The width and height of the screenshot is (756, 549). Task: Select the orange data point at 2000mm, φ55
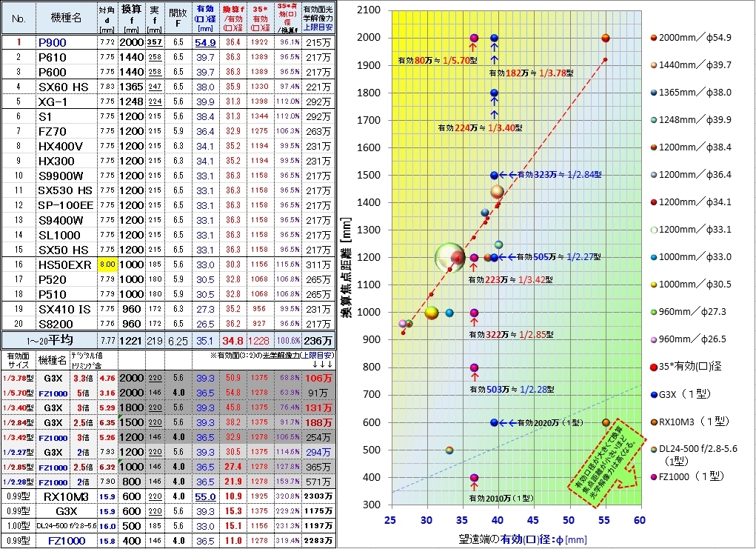click(606, 38)
